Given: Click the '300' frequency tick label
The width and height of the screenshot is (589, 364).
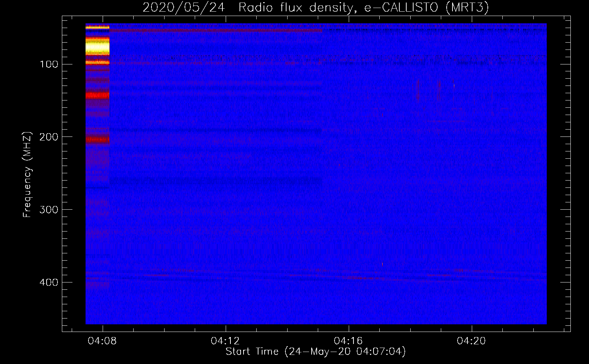Looking at the screenshot, I should (49, 210).
